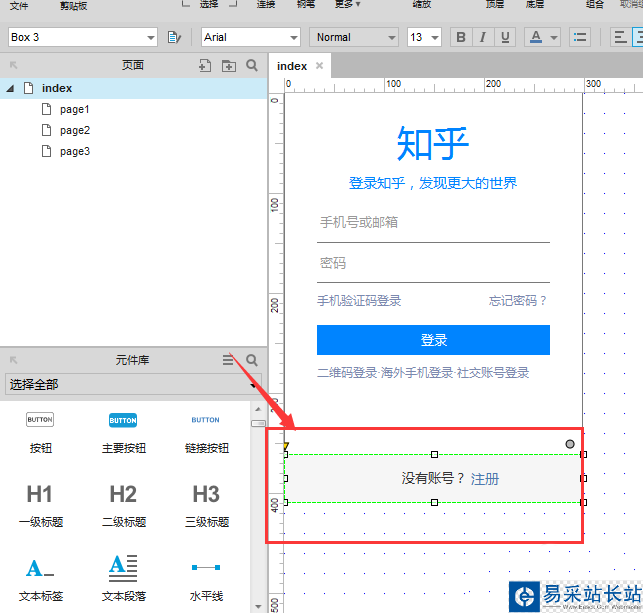Click the widget library scroll down arrow
Screen dimensions: 643x613
258,606
